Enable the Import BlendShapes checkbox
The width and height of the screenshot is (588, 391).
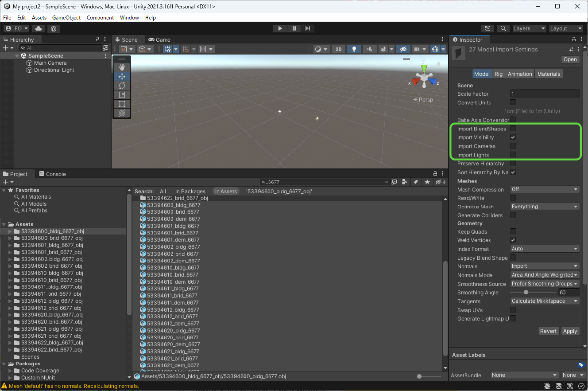(x=513, y=129)
